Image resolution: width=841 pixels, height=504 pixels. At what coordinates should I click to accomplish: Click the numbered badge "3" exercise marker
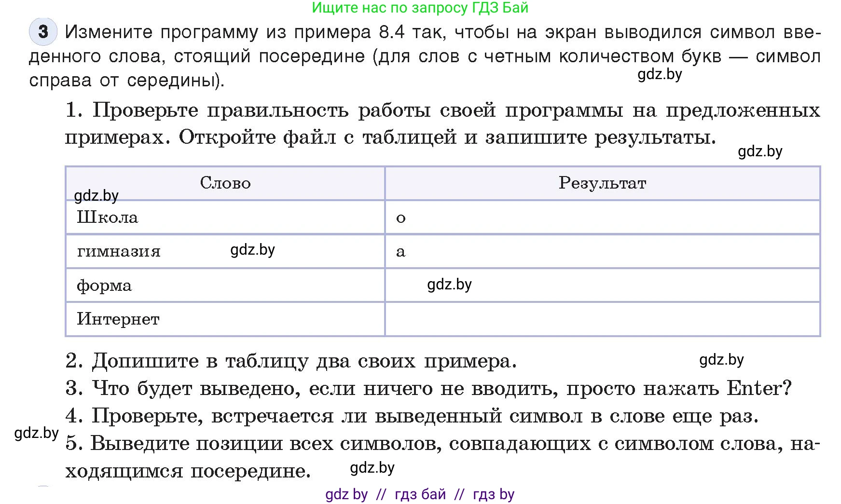tap(42, 32)
